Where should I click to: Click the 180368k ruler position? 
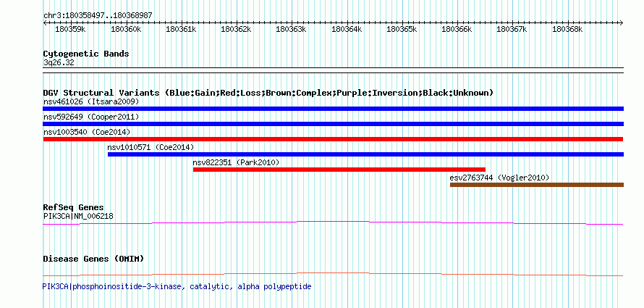(x=567, y=29)
